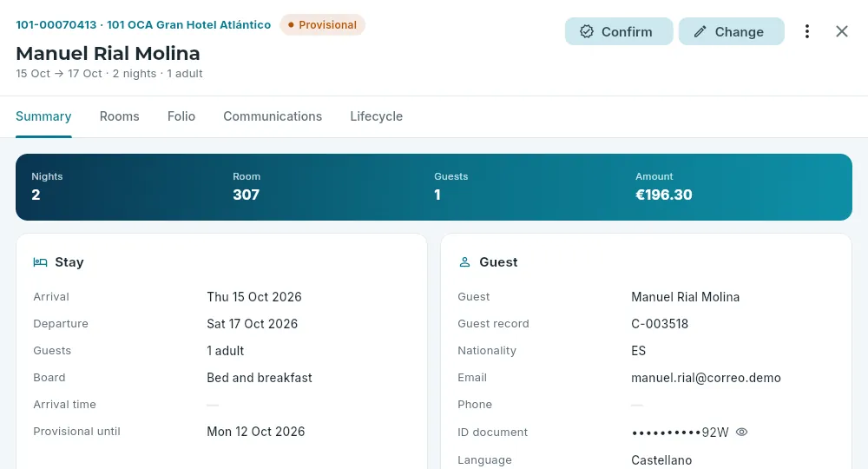The height and width of the screenshot is (469, 868).
Task: Reveal the masked ID document number
Action: coord(742,432)
